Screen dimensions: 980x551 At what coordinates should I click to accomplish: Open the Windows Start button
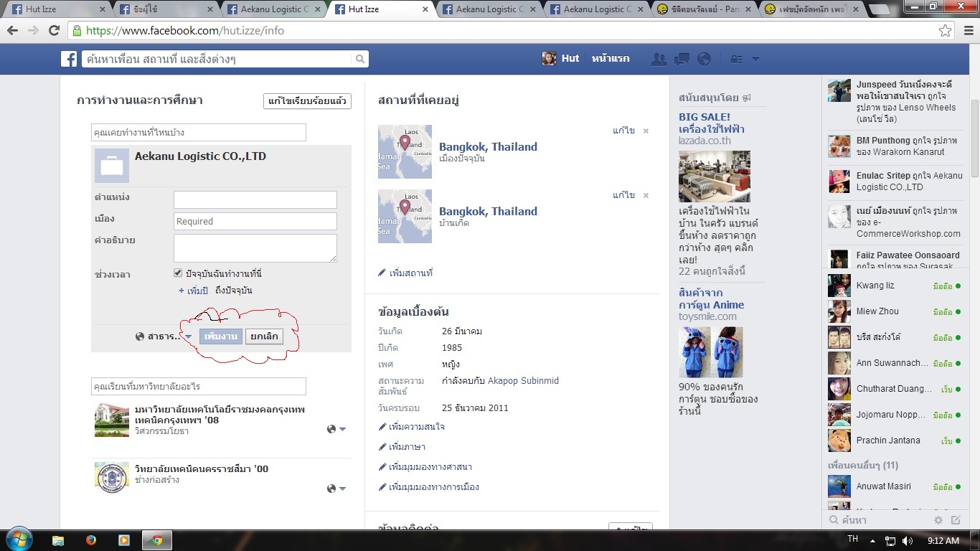point(18,540)
